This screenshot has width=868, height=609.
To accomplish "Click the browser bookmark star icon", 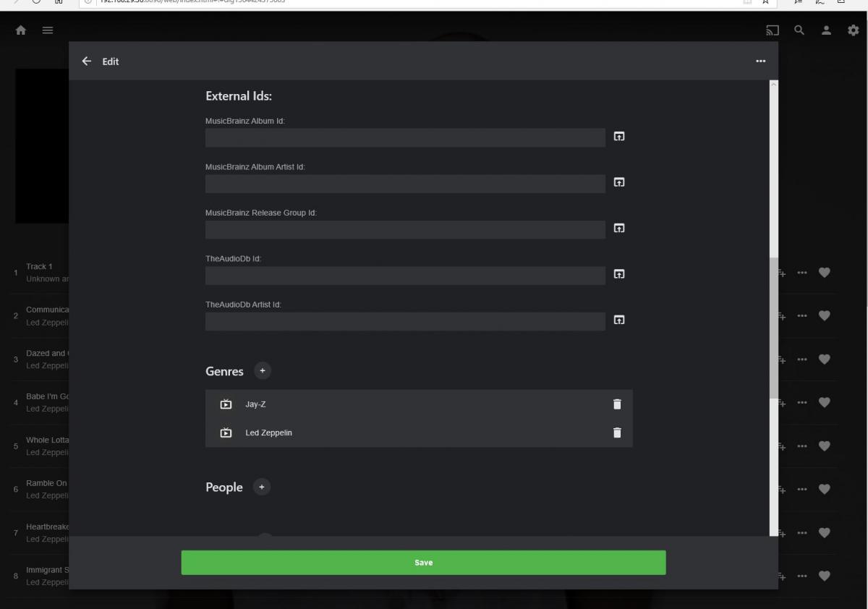I will 765,2.
